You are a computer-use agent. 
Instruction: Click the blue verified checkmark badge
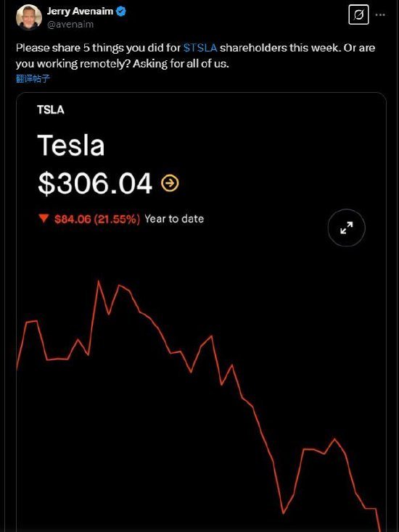121,11
